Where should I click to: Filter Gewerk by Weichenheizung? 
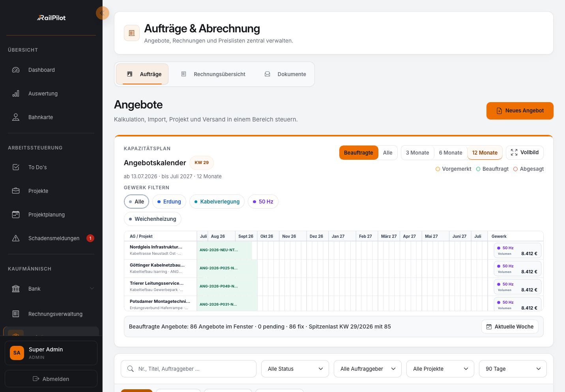153,219
